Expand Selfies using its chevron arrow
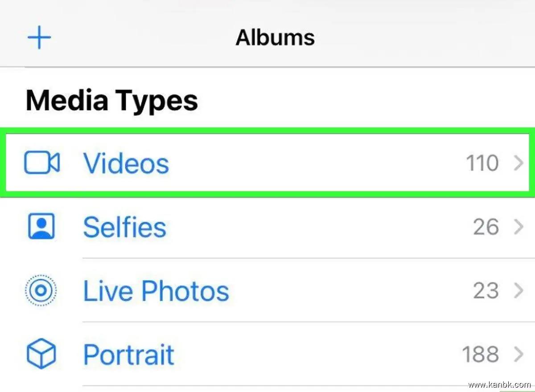Screen dimensions: 535x392 click(x=518, y=227)
